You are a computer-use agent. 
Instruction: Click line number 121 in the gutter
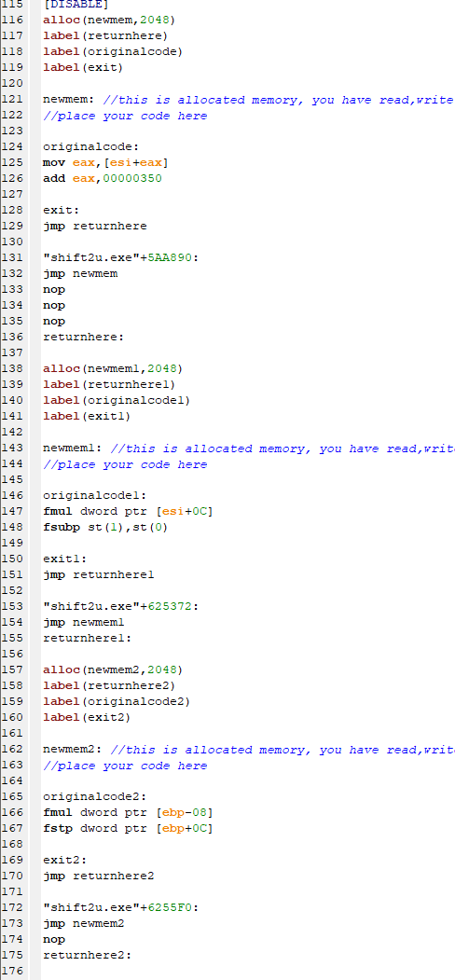coord(12,100)
